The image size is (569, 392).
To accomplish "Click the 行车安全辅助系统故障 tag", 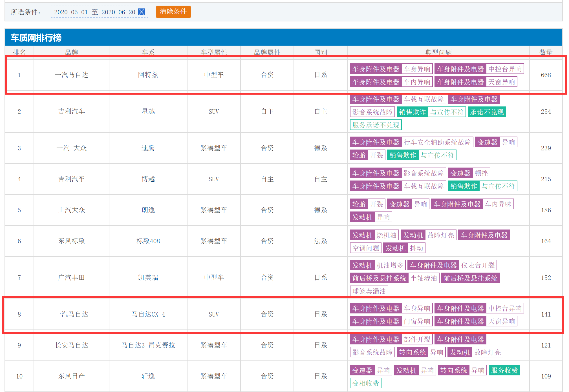I will point(437,142).
